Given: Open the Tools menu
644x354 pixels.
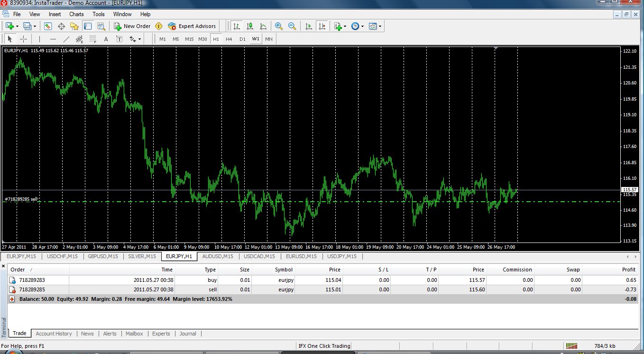Looking at the screenshot, I should click(99, 14).
